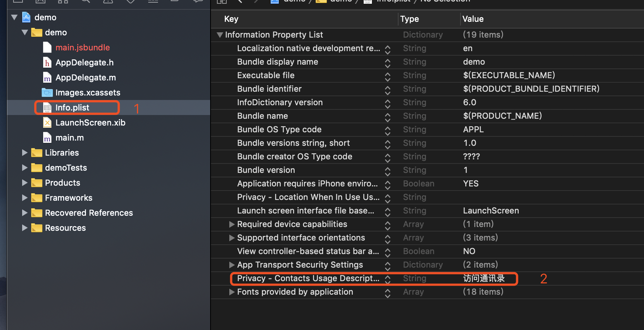644x330 pixels.
Task: Click the Libraries folder icon
Action: [37, 153]
